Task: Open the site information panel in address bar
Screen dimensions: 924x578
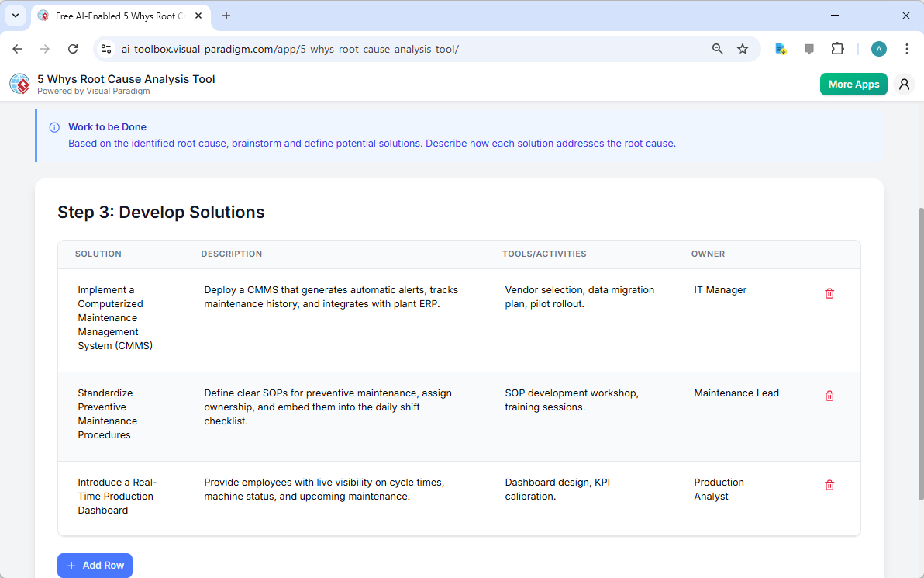Action: point(105,48)
